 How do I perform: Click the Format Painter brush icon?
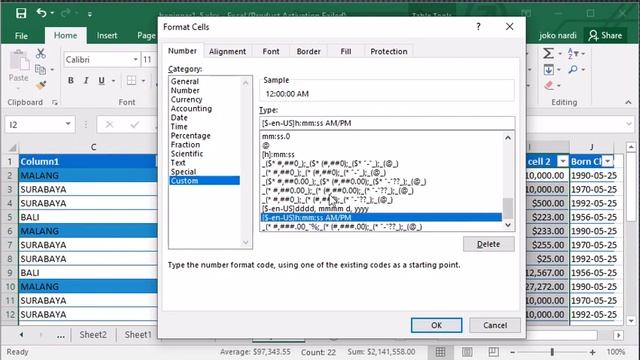coord(41,86)
